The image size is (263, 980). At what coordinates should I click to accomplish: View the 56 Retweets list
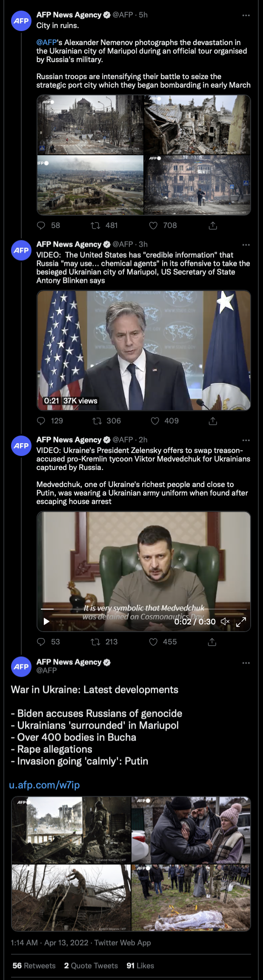pos(34,966)
